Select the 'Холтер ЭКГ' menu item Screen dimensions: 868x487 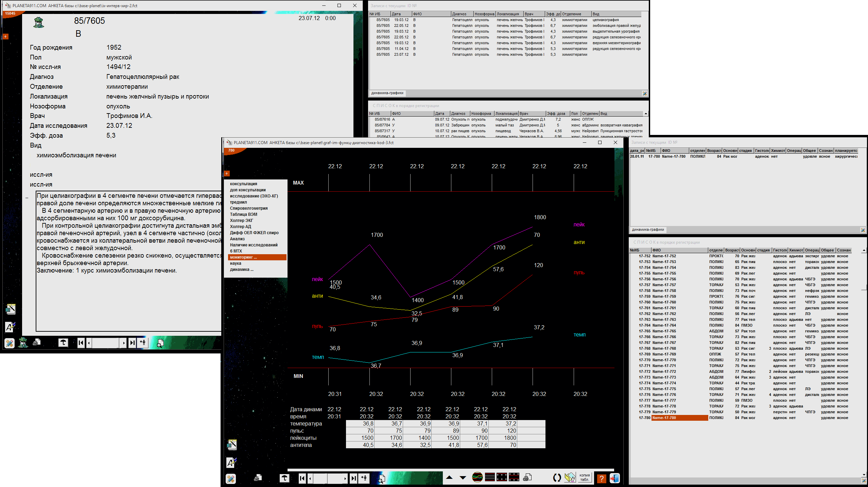point(241,221)
